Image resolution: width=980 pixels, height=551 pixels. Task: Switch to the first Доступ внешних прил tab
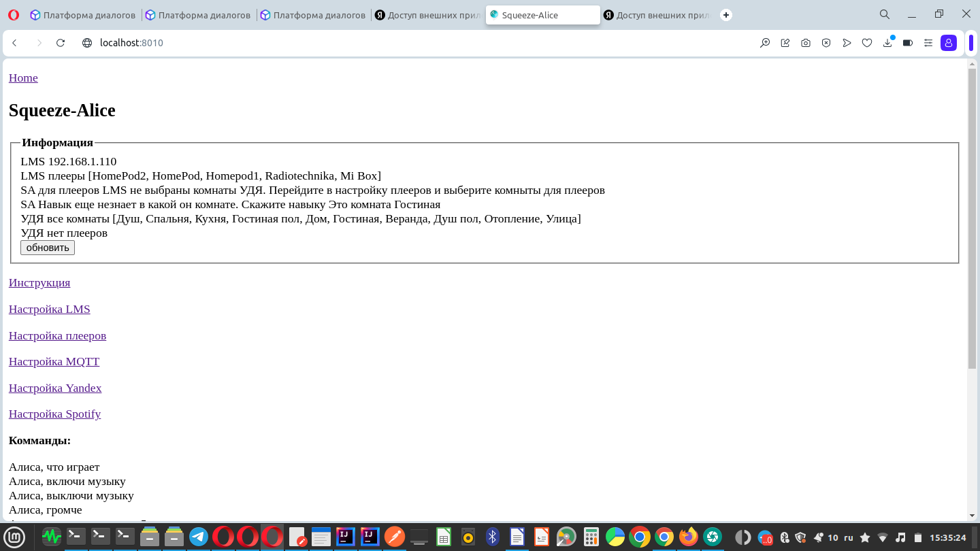428,15
